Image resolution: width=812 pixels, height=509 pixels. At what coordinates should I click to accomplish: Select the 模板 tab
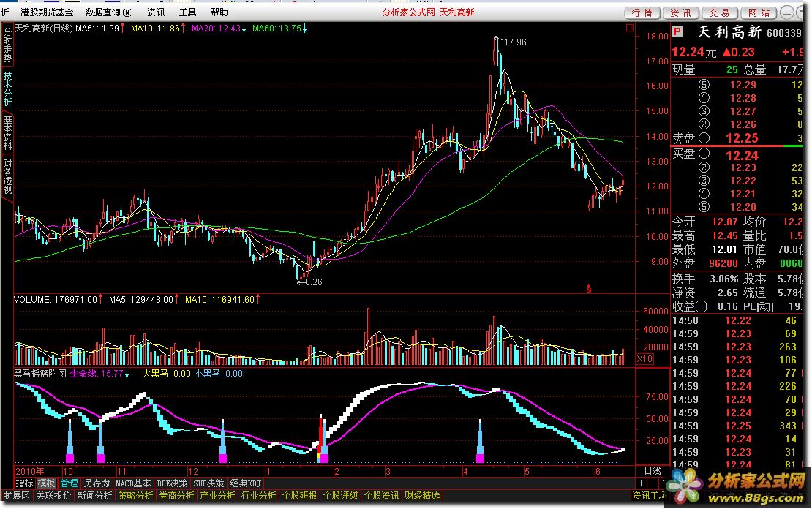point(47,483)
